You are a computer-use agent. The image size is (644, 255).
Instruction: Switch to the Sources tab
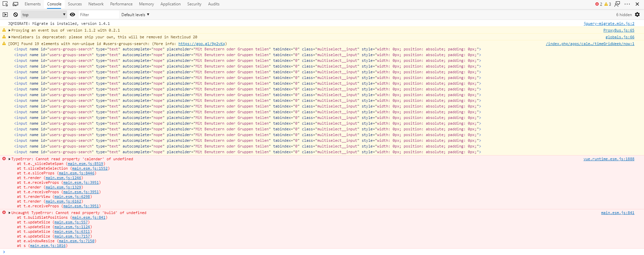tap(75, 4)
